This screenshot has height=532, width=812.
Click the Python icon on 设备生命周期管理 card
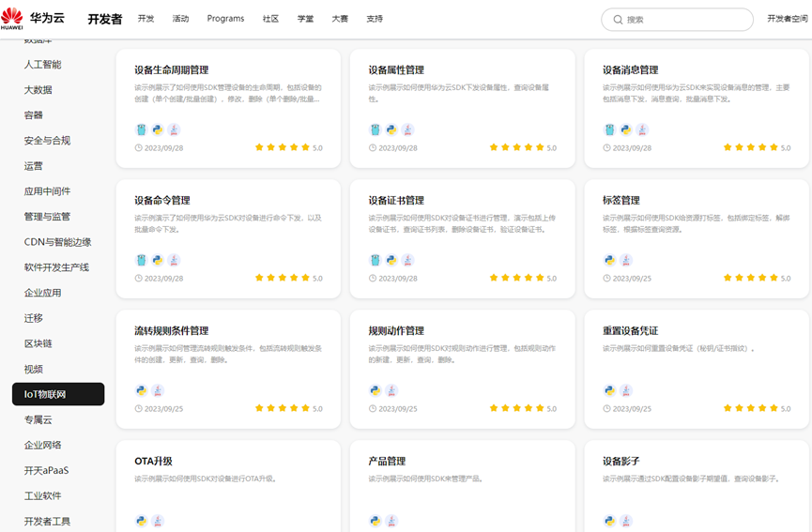point(158,129)
